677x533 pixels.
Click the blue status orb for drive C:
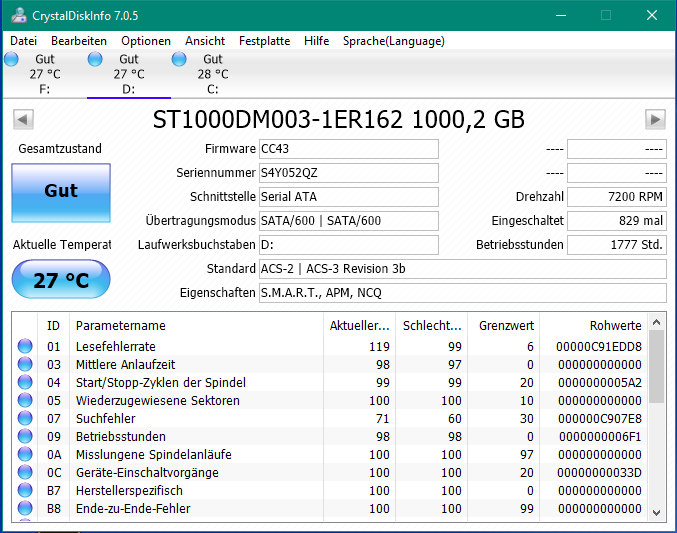[179, 59]
